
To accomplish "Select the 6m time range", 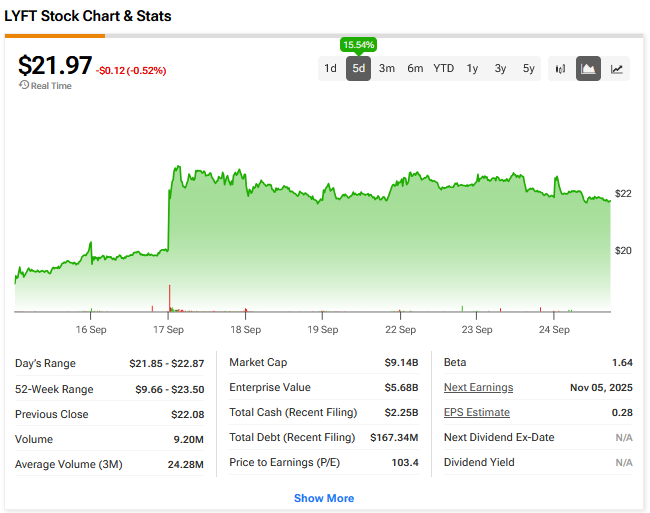I will [x=415, y=68].
